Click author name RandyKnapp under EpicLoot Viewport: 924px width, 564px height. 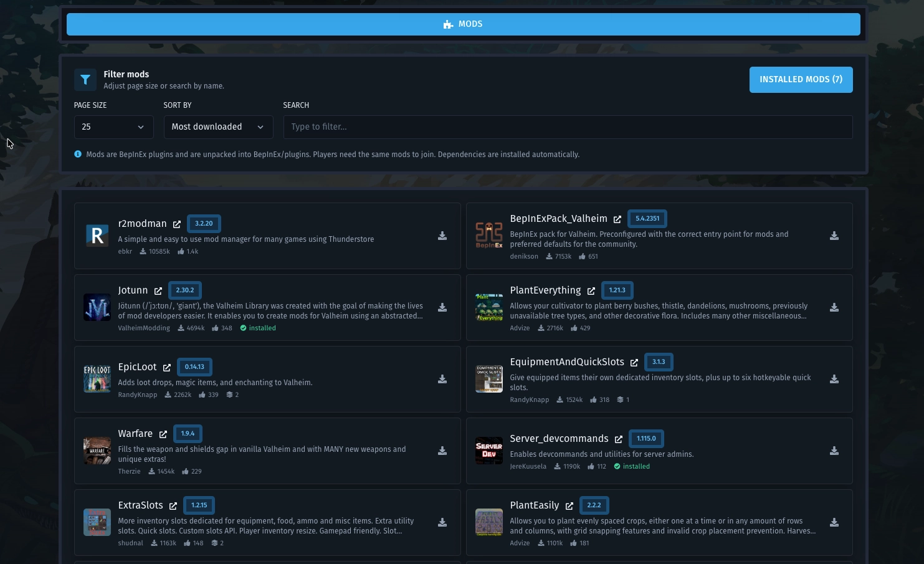pos(138,394)
